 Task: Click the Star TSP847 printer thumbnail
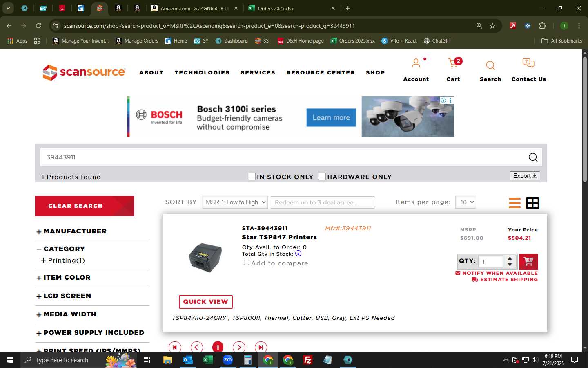[205, 258]
